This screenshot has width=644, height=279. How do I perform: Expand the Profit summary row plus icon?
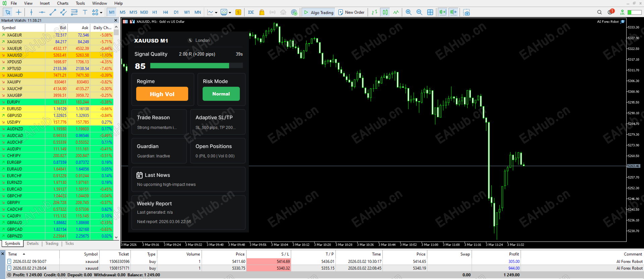[9, 275]
